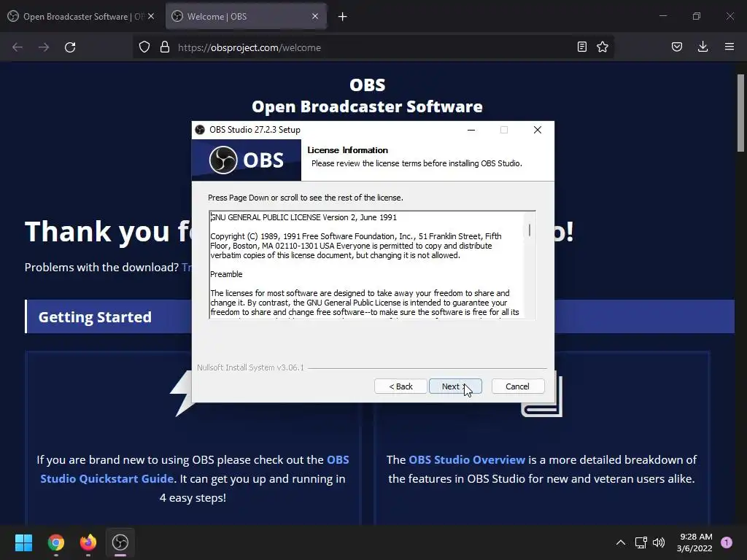The height and width of the screenshot is (560, 747).
Task: Click the license text scrollbar thumb
Action: click(530, 230)
